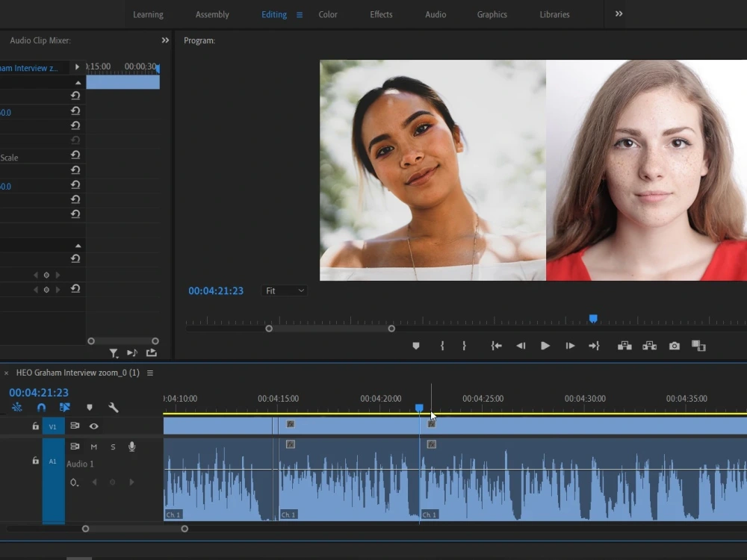Open the sequence panel hamburger menu
Viewport: 747px width, 560px height.
(150, 373)
